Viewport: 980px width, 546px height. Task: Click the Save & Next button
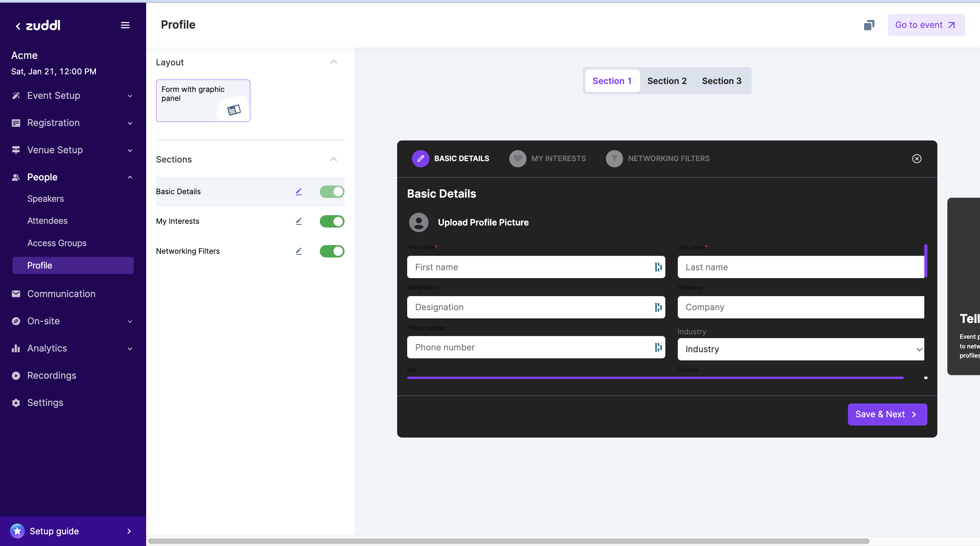[887, 414]
